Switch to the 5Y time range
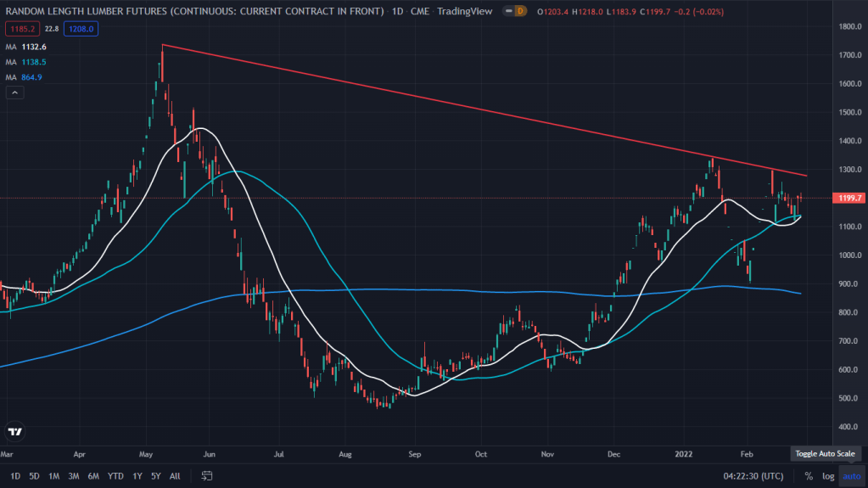Screen dimensions: 868x488 156,476
